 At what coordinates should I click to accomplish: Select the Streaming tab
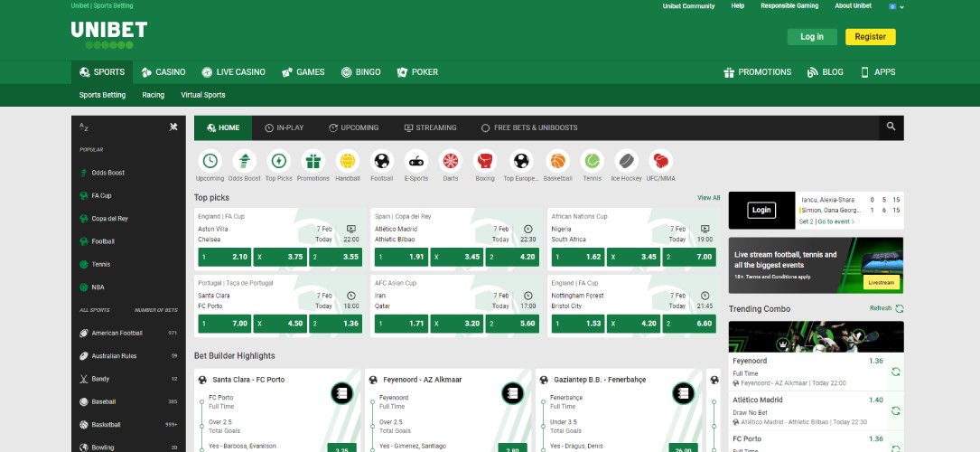point(430,127)
